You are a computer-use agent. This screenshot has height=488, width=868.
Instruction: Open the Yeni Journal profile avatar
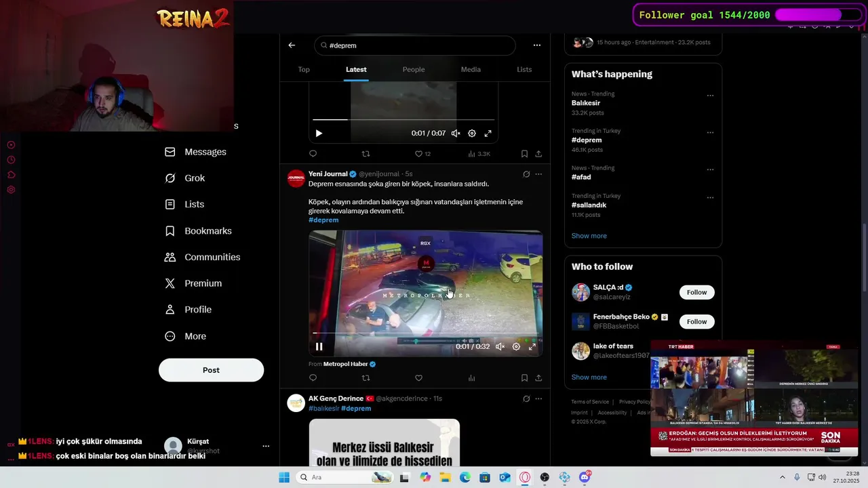(296, 179)
